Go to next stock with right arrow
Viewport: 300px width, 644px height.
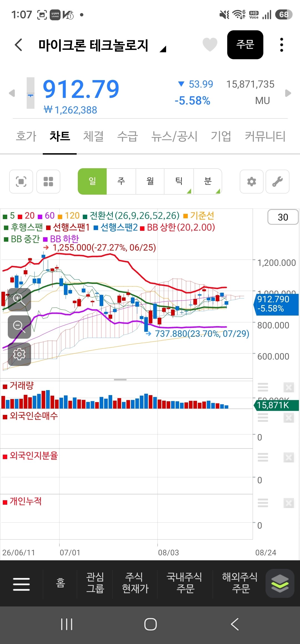pyautogui.click(x=288, y=93)
